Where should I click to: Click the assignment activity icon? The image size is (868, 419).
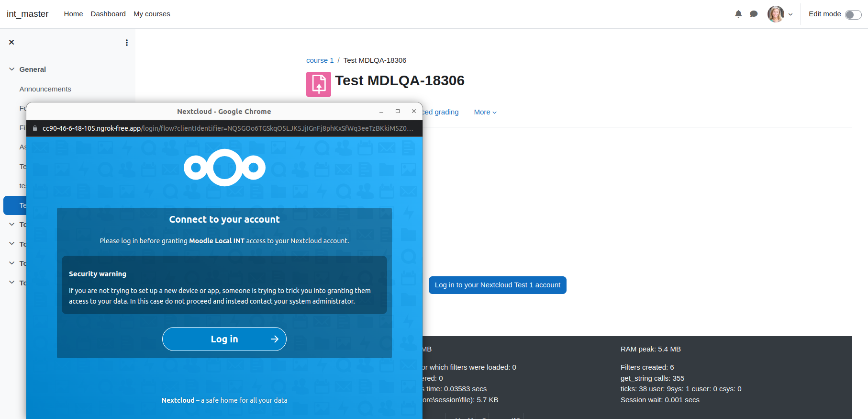click(x=319, y=84)
